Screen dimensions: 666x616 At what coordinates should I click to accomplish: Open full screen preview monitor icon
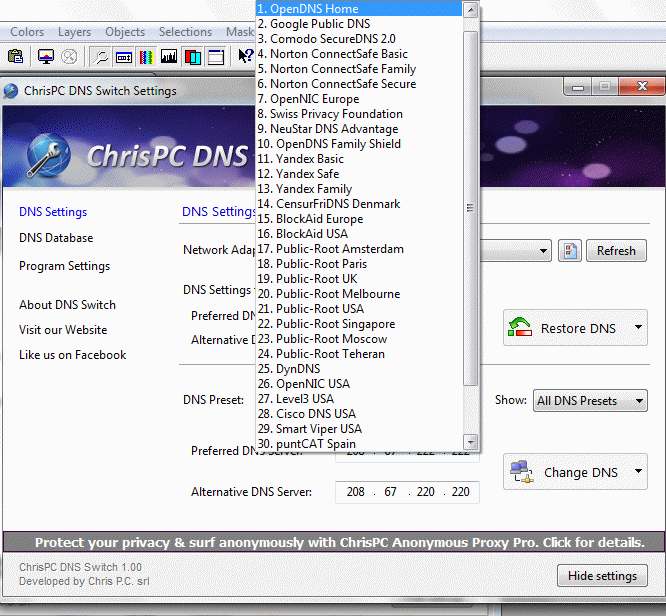click(46, 56)
